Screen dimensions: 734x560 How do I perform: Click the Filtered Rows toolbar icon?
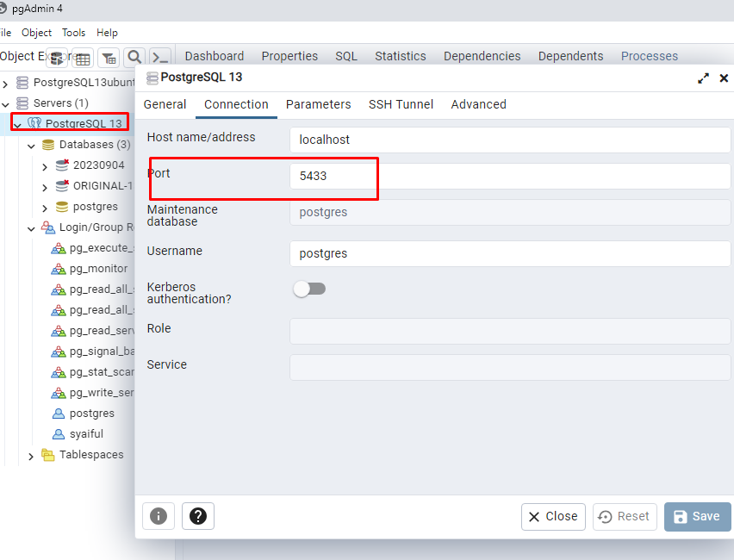(109, 58)
